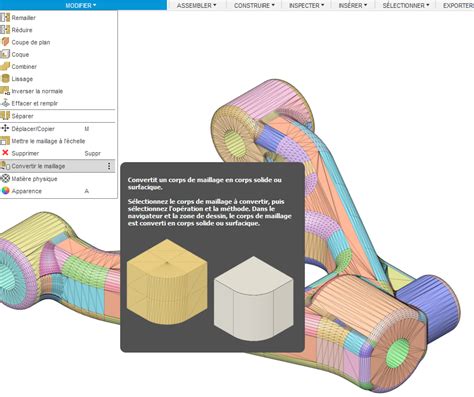Click the Mettre le maillage à l'échelle icon

click(x=5, y=141)
